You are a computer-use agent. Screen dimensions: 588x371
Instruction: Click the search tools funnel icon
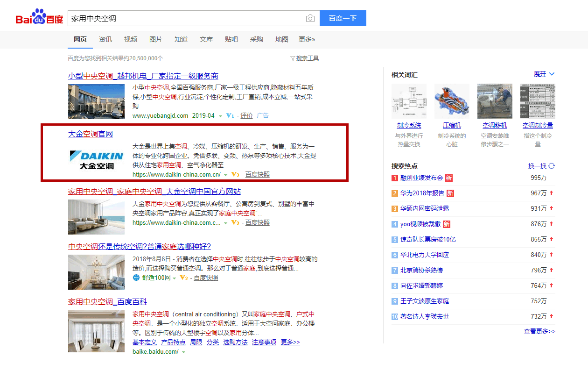pyautogui.click(x=293, y=58)
